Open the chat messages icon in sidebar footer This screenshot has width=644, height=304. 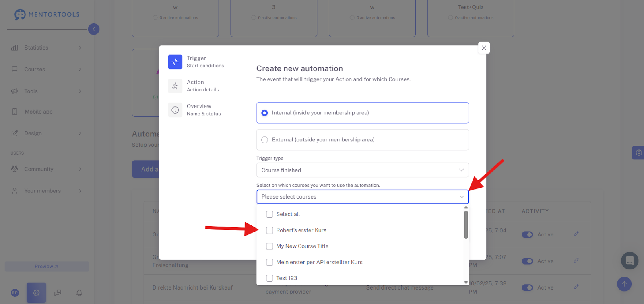[x=58, y=293]
